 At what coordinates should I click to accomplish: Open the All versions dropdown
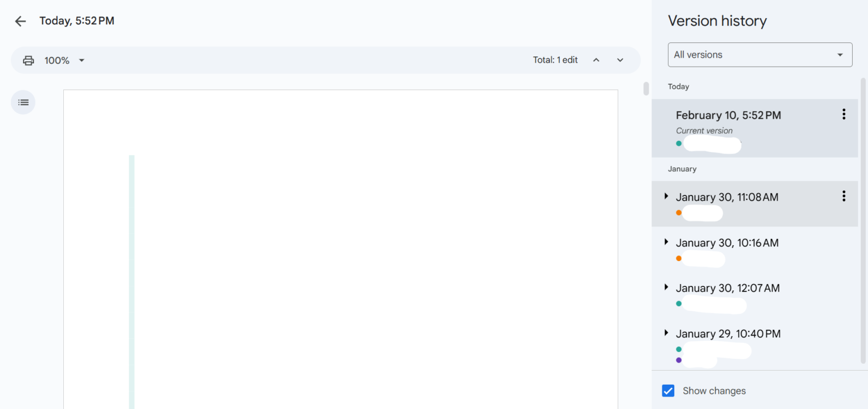pos(759,54)
